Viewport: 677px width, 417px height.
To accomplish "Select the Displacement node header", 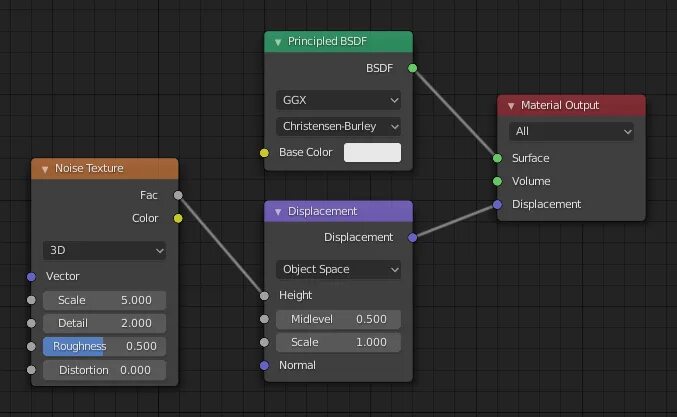I will [338, 211].
